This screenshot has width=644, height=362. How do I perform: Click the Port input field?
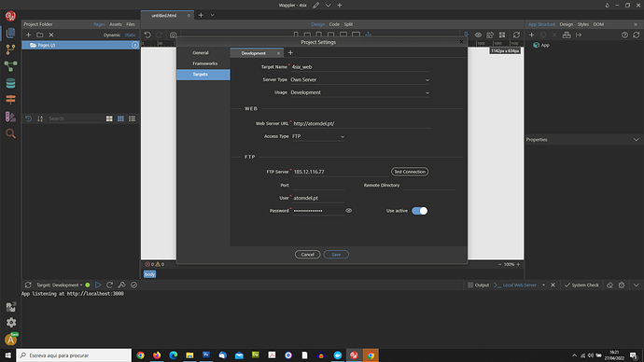point(318,185)
